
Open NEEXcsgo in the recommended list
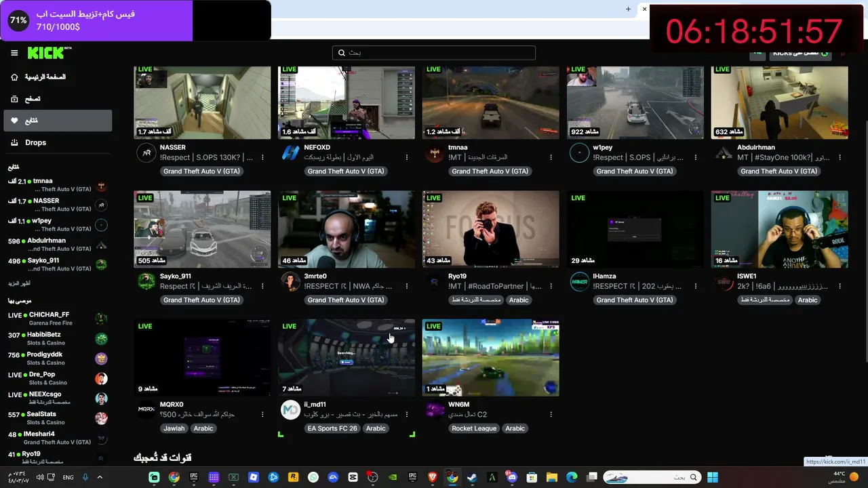[58, 398]
